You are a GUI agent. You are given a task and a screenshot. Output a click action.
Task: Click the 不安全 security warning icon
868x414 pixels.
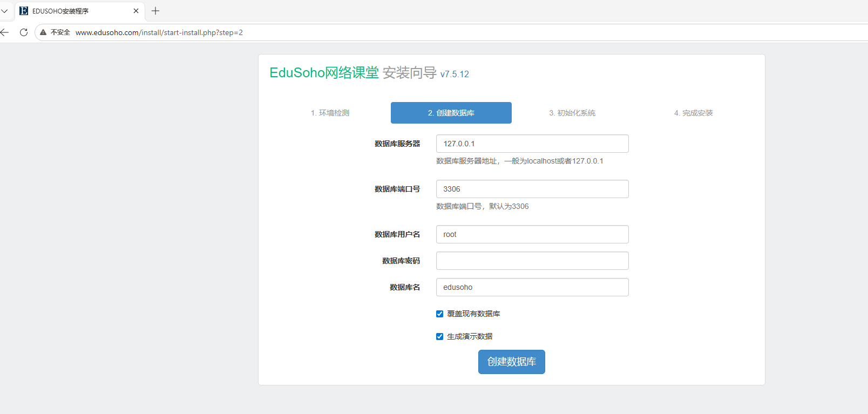coord(43,32)
